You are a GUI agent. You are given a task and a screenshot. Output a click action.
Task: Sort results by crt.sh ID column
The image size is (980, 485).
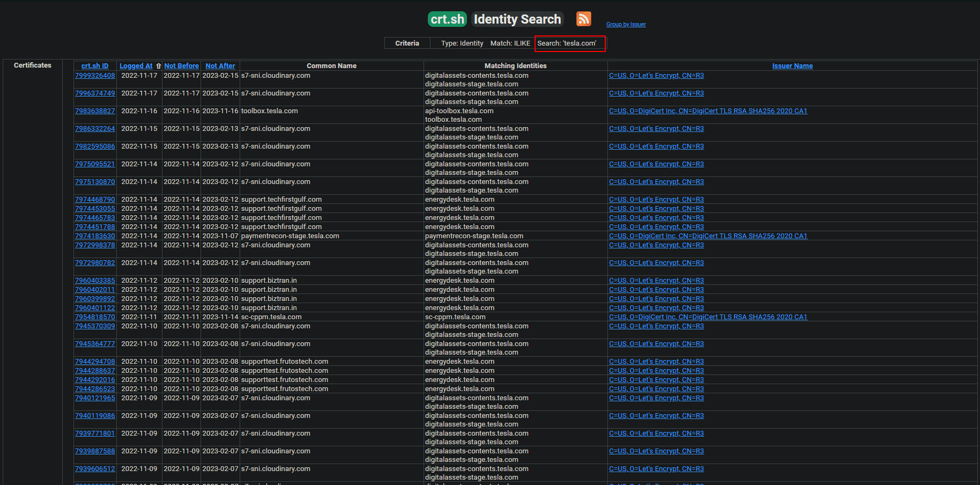(x=94, y=65)
